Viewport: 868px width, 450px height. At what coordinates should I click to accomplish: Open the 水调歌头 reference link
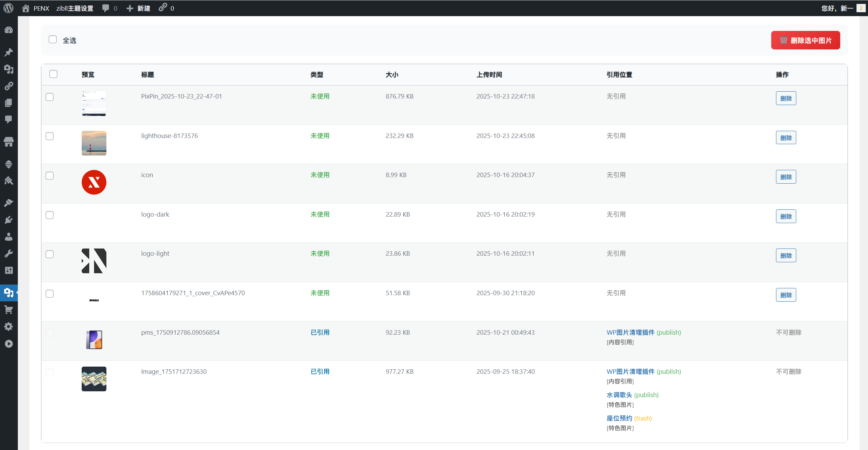619,395
